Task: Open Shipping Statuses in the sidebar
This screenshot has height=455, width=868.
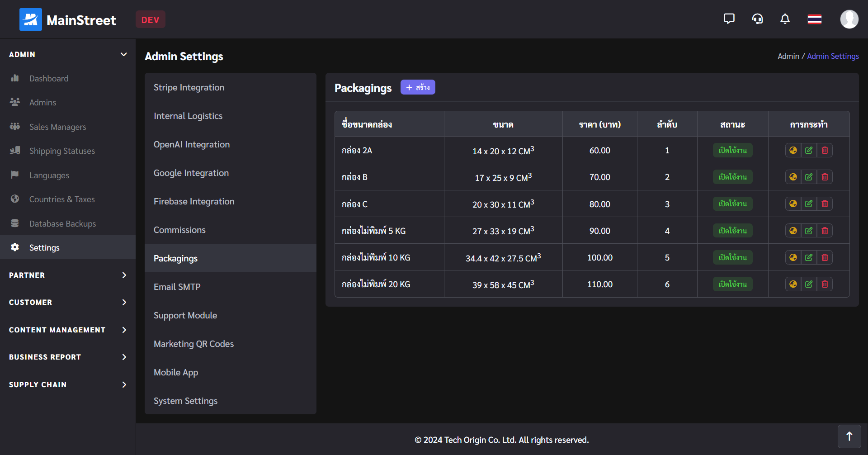Action: pos(68,151)
